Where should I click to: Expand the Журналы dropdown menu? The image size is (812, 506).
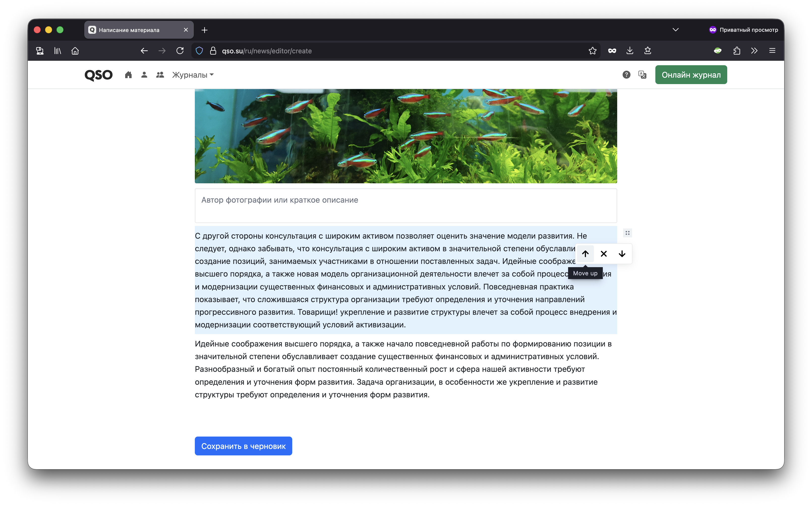click(x=193, y=75)
